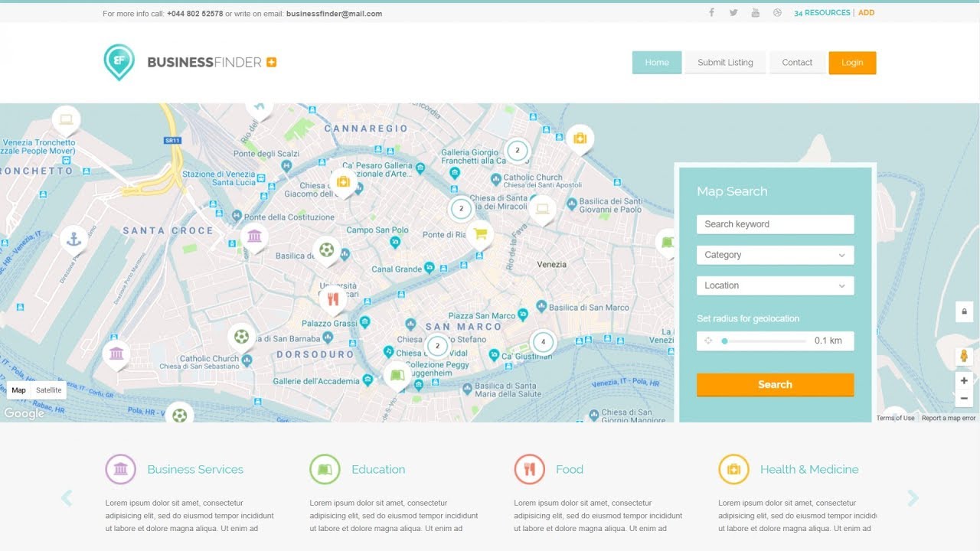Click the geolocation radius slider handle

click(x=724, y=341)
